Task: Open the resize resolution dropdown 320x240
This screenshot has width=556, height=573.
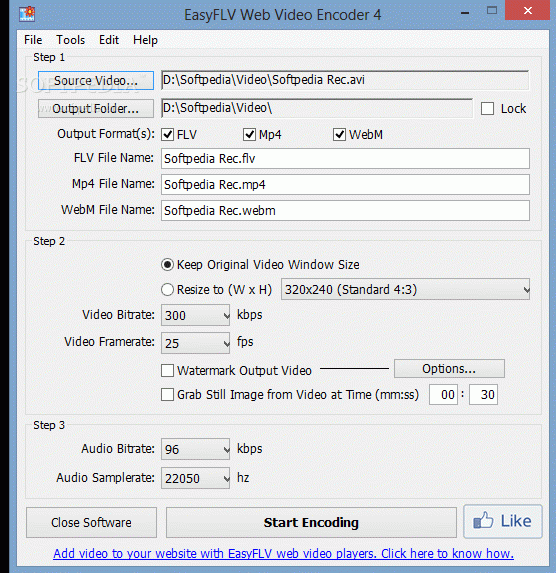Action: click(x=405, y=289)
